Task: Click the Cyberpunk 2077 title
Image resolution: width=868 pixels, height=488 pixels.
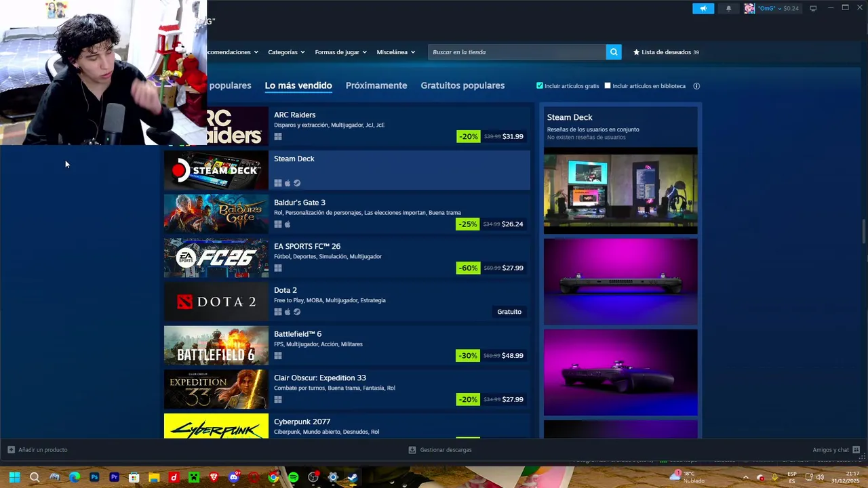Action: [302, 422]
